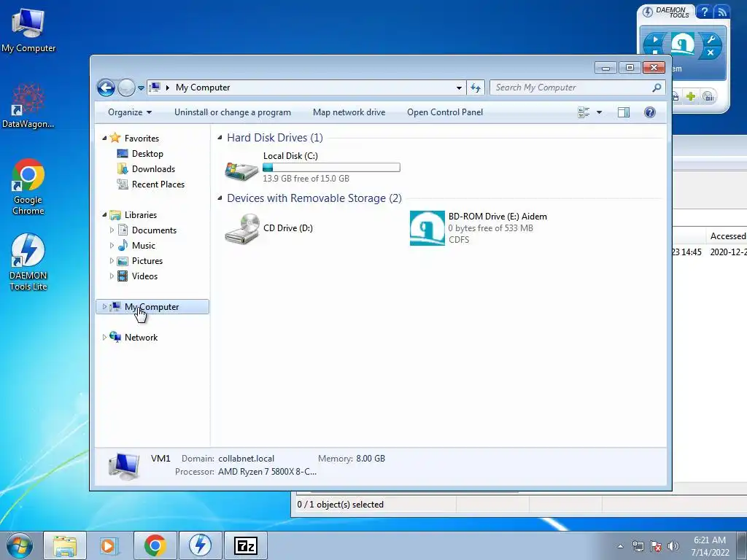Collapse the Hard Disk Drives group
747x560 pixels.
pos(220,138)
